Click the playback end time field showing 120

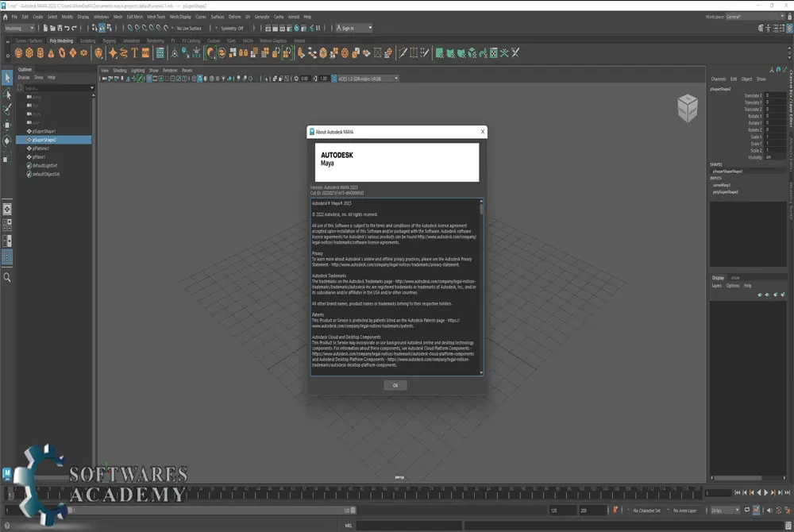click(x=563, y=511)
